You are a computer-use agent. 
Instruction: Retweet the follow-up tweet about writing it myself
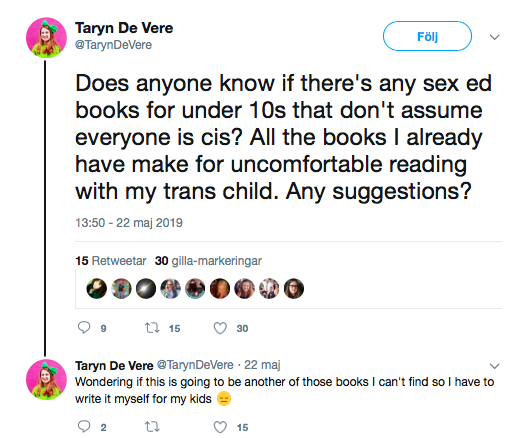click(x=152, y=427)
